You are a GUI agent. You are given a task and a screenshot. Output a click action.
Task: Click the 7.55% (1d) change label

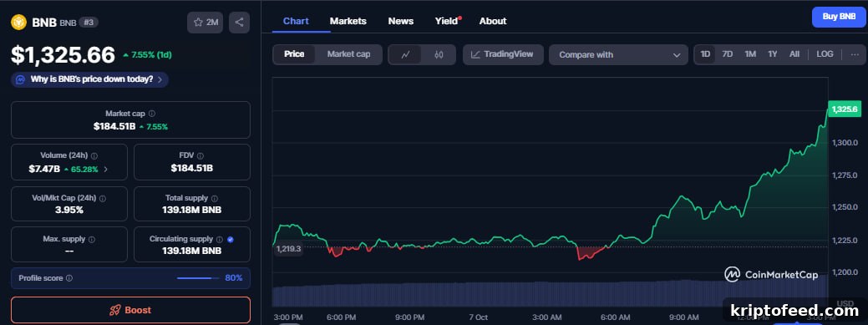pos(148,55)
